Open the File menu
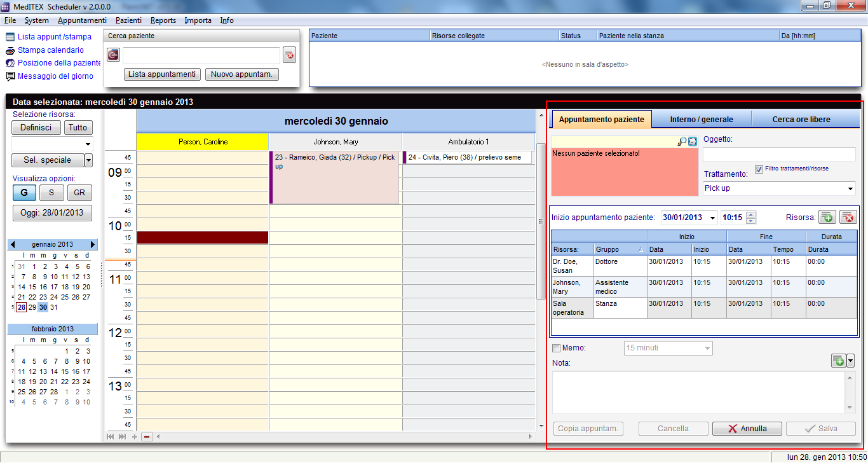This screenshot has width=868, height=463. click(10, 20)
